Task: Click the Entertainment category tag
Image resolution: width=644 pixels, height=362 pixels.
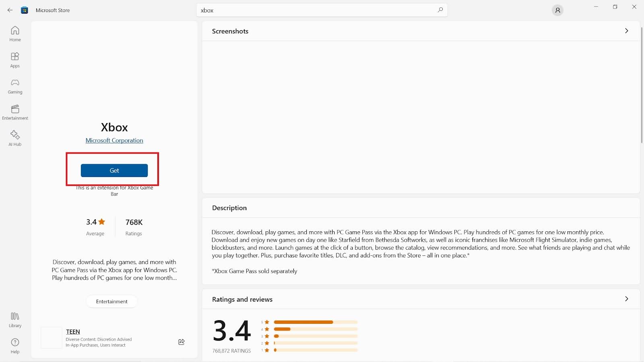Action: (x=112, y=301)
